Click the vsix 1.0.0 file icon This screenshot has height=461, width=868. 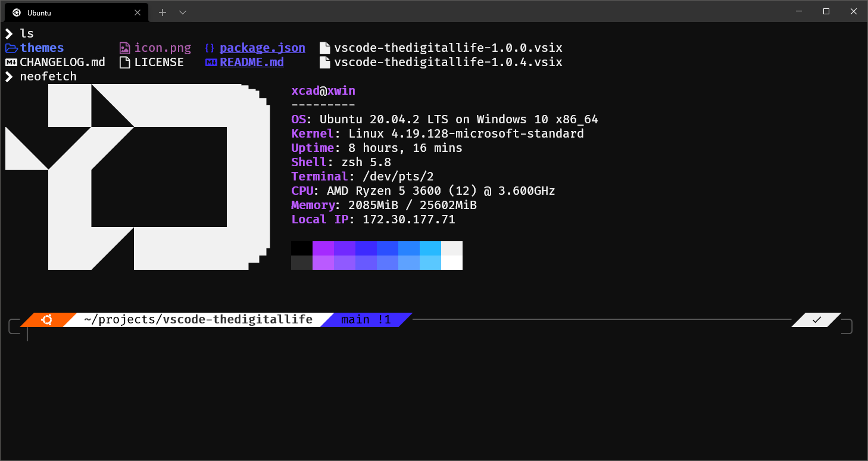click(324, 48)
